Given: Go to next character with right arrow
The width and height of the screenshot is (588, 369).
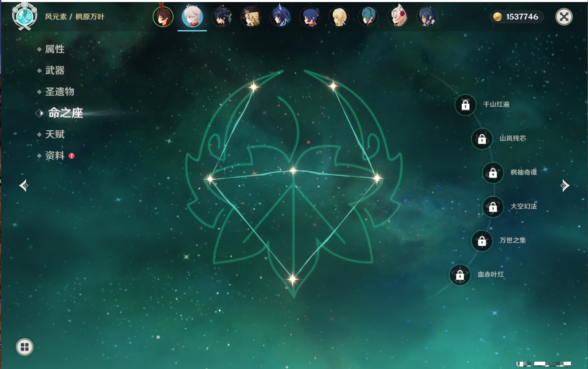Looking at the screenshot, I should 565,186.
